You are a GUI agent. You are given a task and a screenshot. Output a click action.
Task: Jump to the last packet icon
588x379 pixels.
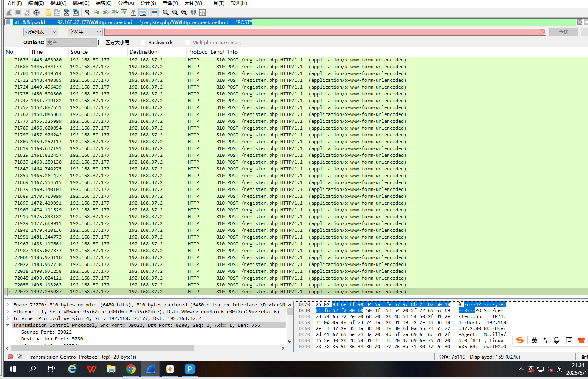point(133,12)
